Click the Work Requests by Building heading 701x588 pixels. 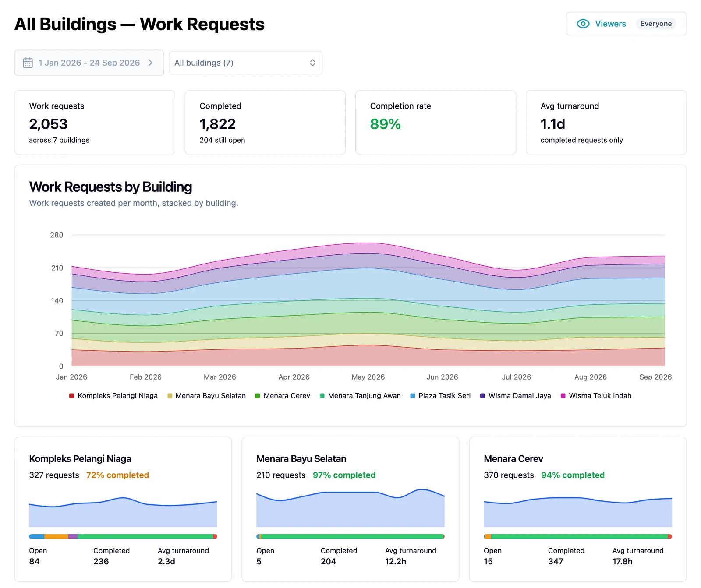coord(110,187)
